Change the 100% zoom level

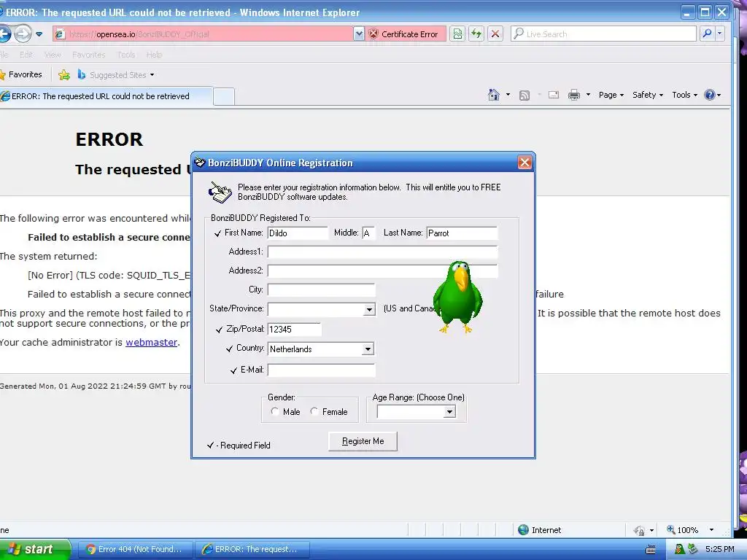(x=682, y=530)
